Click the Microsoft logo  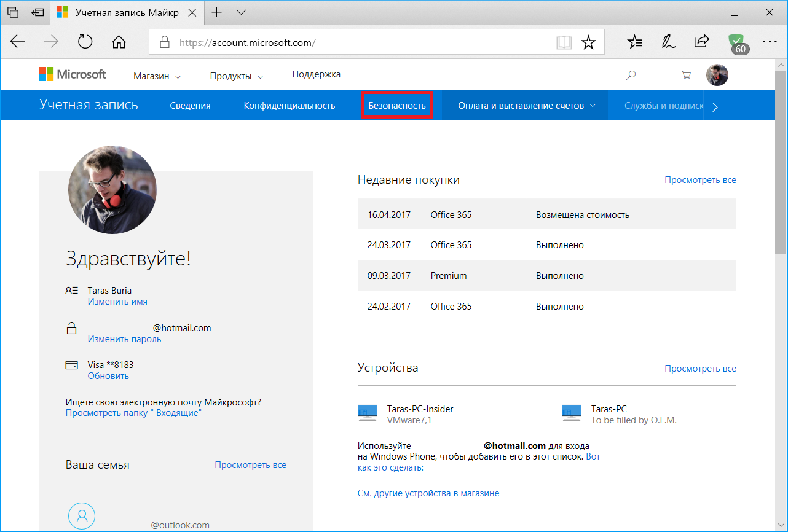click(73, 74)
